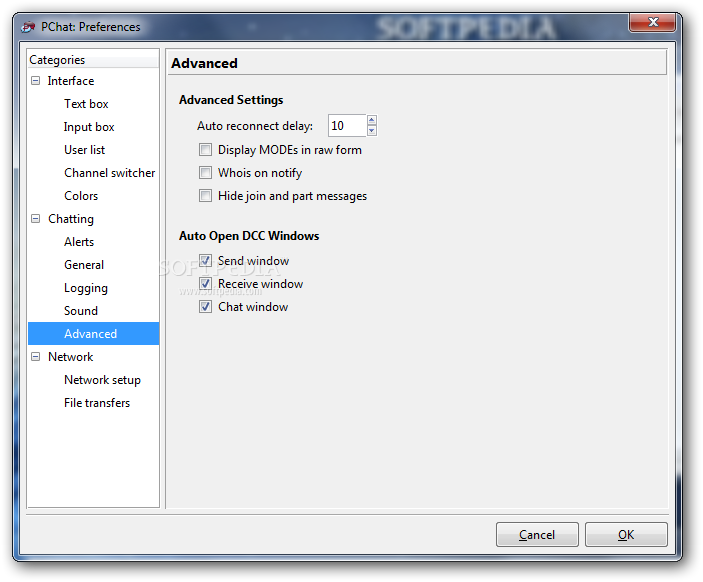Enable Whois on notify
Viewport: 703px width, 582px height.
click(x=205, y=173)
